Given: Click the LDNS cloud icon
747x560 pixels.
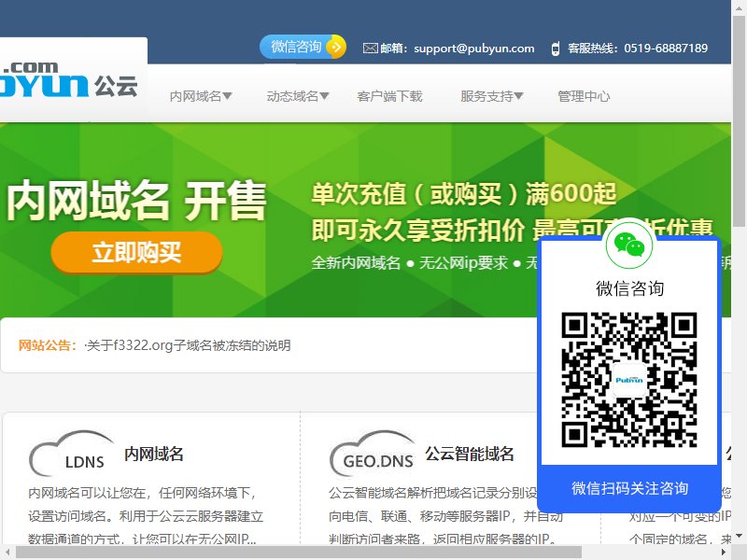Looking at the screenshot, I should [71, 454].
